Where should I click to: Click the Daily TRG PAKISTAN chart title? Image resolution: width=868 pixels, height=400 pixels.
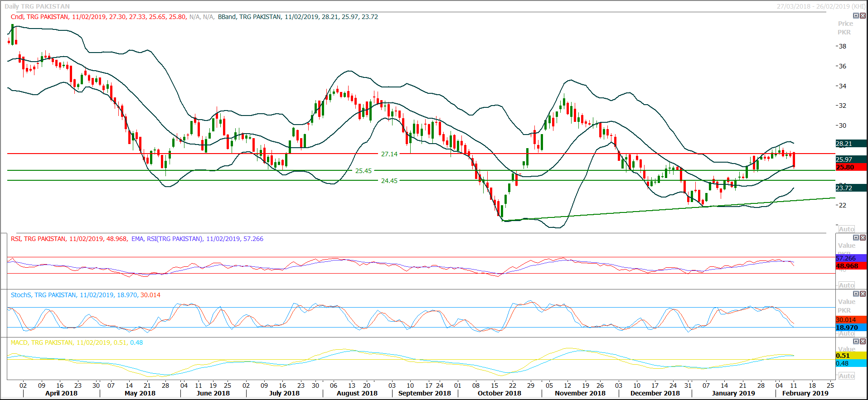click(37, 6)
